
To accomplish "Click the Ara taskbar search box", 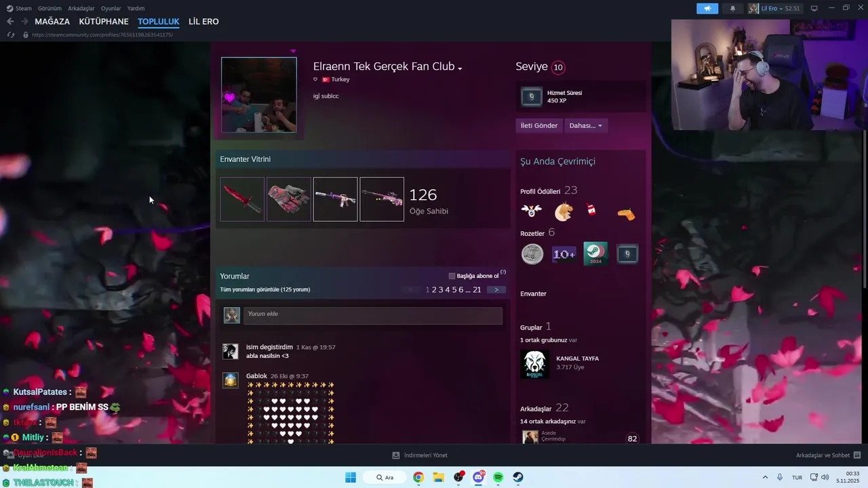I will [x=386, y=477].
